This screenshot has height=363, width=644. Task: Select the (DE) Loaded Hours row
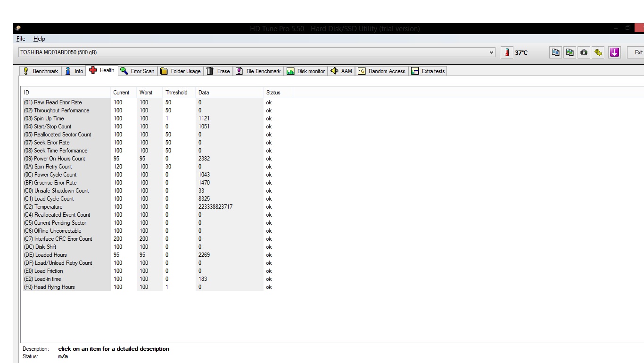pyautogui.click(x=158, y=255)
